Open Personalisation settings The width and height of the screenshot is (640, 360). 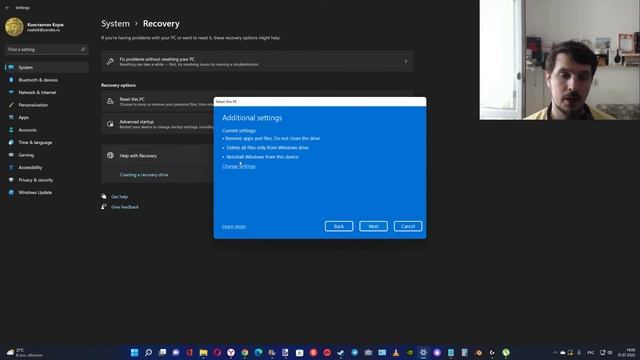[x=47, y=105]
